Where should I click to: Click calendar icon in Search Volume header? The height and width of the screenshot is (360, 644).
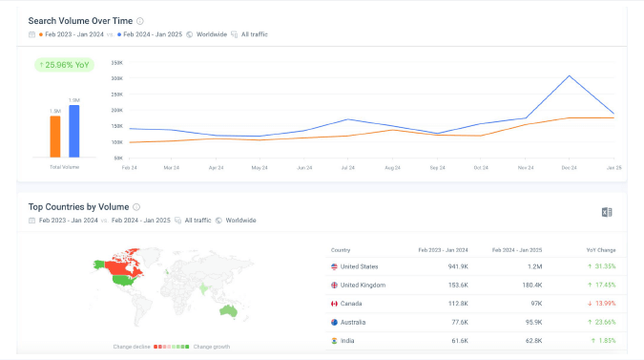[x=32, y=34]
